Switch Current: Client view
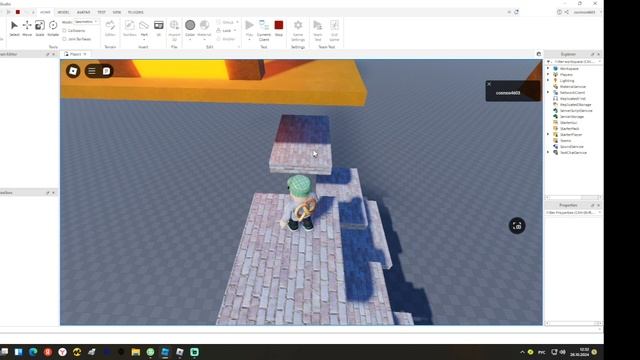 click(264, 30)
